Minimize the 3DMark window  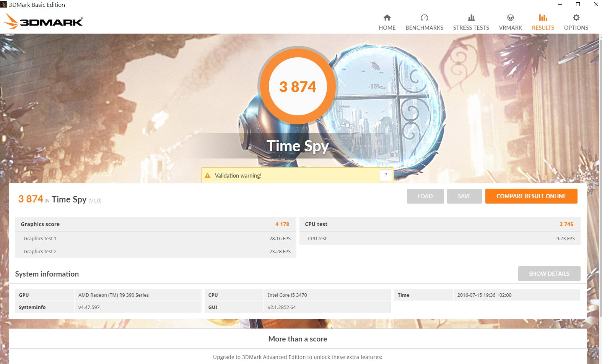(560, 5)
